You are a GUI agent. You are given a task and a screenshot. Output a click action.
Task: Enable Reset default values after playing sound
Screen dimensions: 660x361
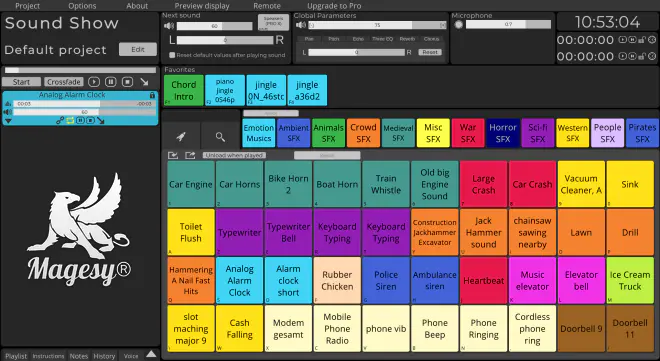tap(172, 55)
